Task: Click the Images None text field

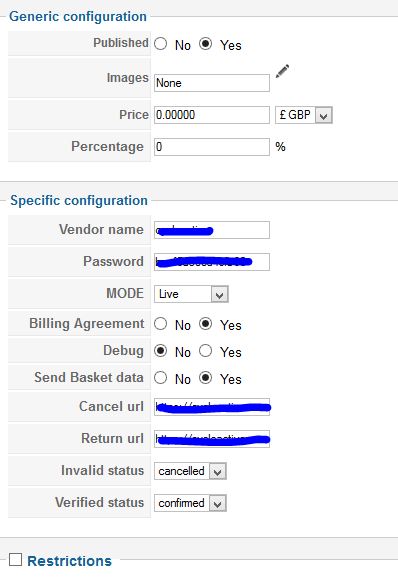Action: click(x=212, y=83)
